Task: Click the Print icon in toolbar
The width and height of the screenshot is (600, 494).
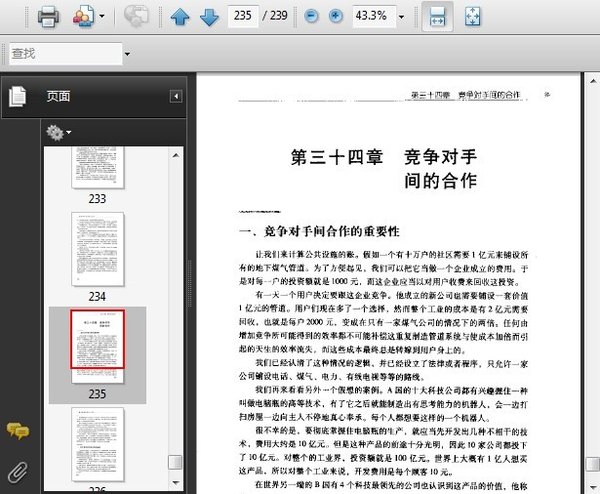Action: [47, 16]
